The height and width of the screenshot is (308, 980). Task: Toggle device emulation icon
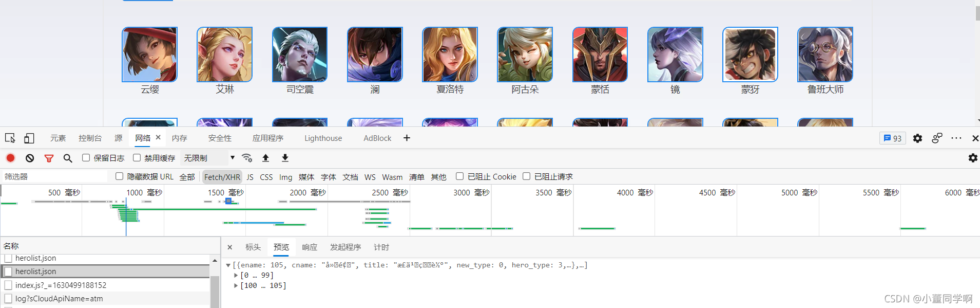(29, 138)
